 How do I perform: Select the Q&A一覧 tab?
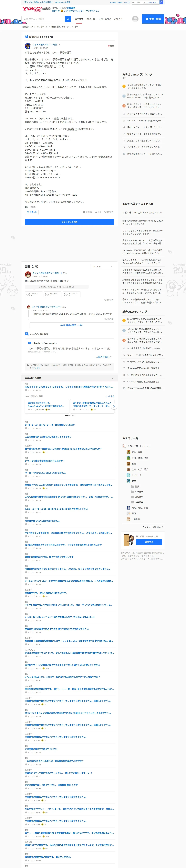coord(91,19)
